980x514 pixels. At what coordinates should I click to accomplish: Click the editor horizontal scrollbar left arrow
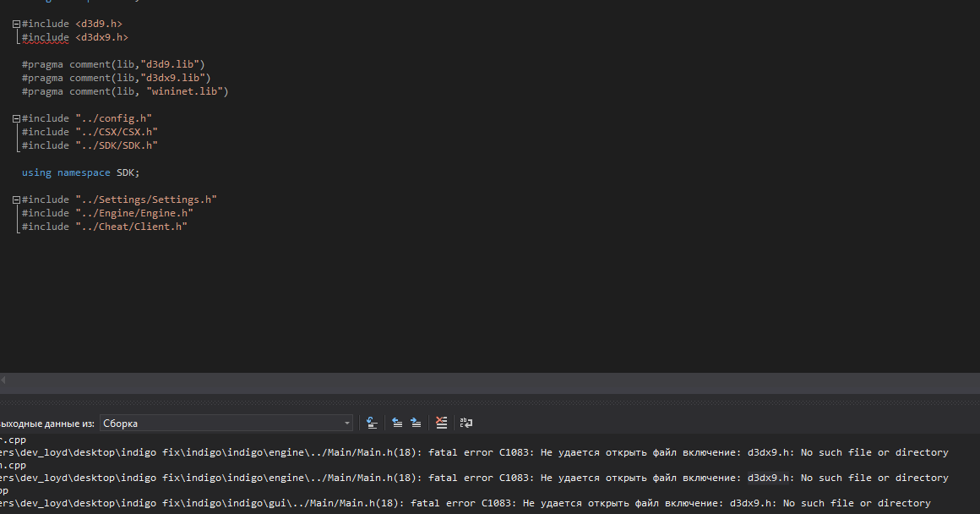point(3,380)
